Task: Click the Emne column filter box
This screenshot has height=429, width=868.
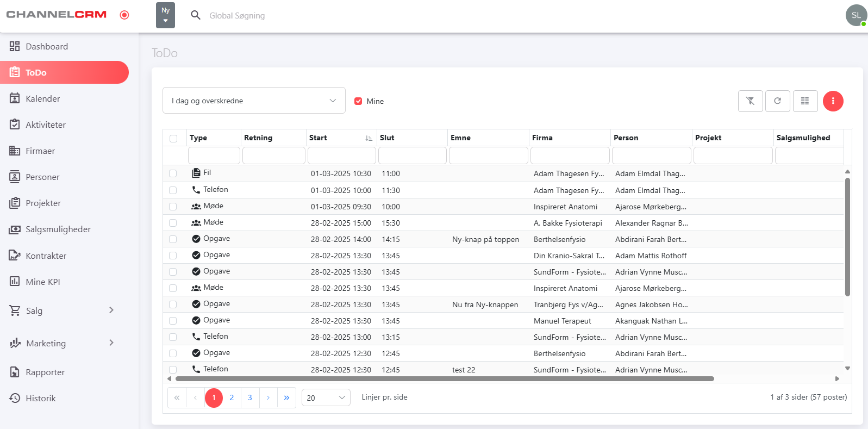Action: pyautogui.click(x=489, y=156)
